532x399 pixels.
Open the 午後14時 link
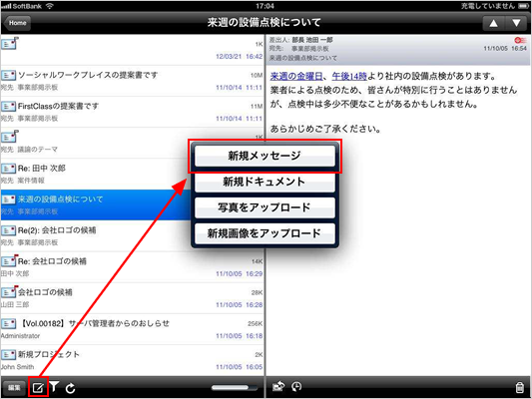coord(349,76)
